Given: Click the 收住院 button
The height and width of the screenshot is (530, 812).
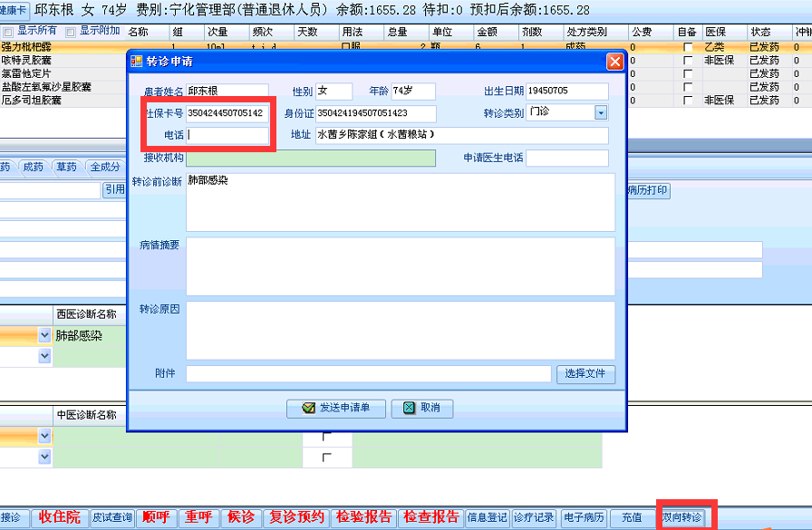Looking at the screenshot, I should [x=60, y=517].
